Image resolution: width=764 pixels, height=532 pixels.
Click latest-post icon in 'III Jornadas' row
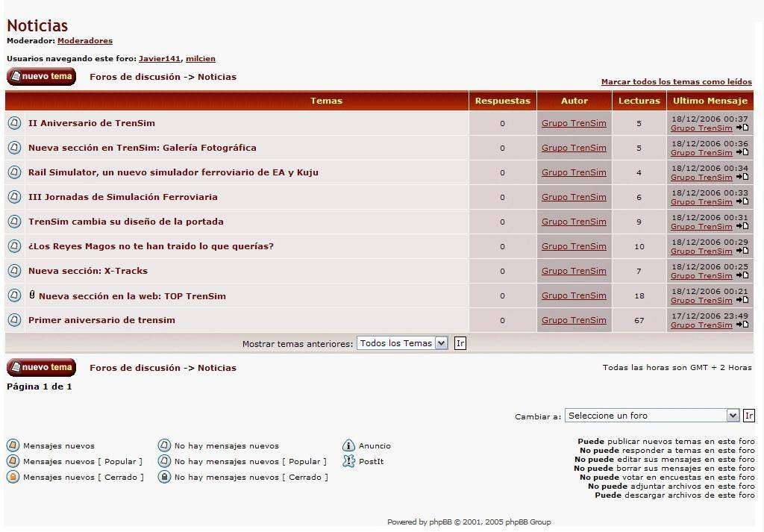click(742, 201)
